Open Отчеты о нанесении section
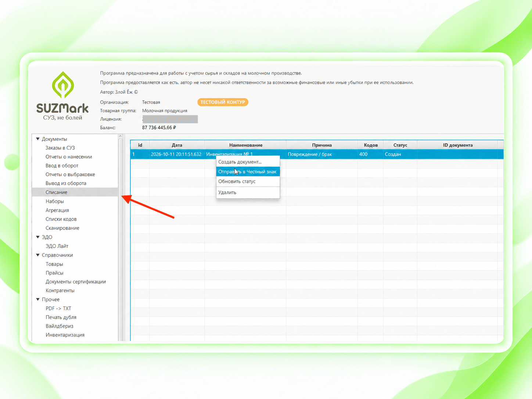Image resolution: width=532 pixels, height=399 pixels. [69, 157]
